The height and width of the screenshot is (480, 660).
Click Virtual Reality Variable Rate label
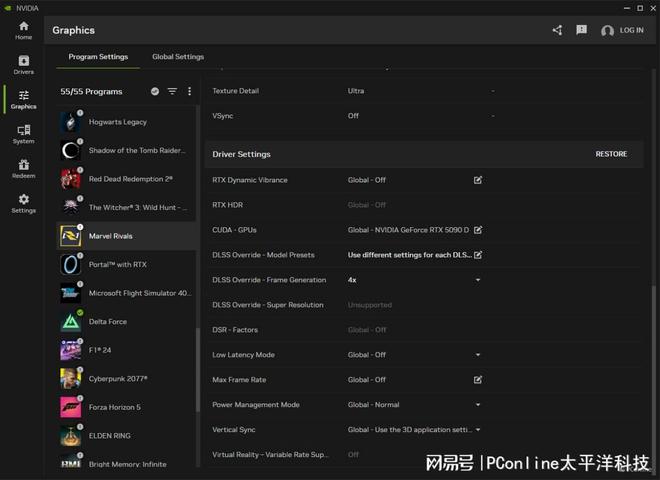point(270,455)
